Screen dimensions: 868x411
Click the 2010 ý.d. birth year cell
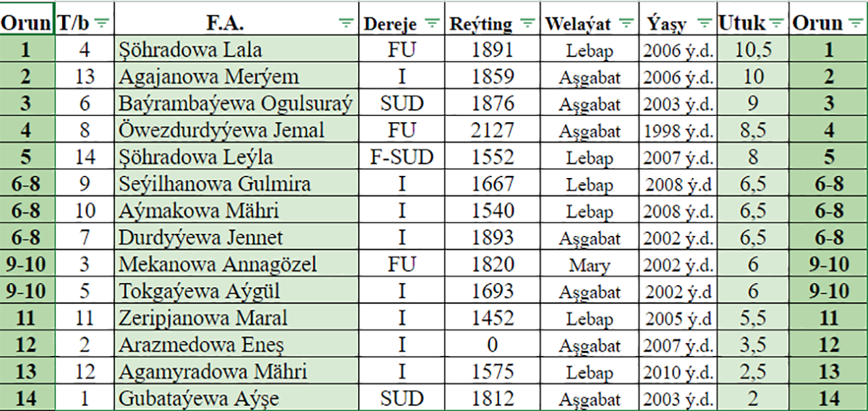coord(678,372)
